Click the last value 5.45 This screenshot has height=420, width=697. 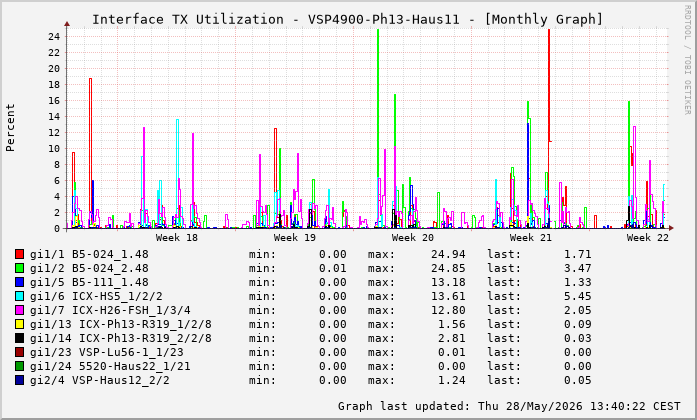click(578, 296)
